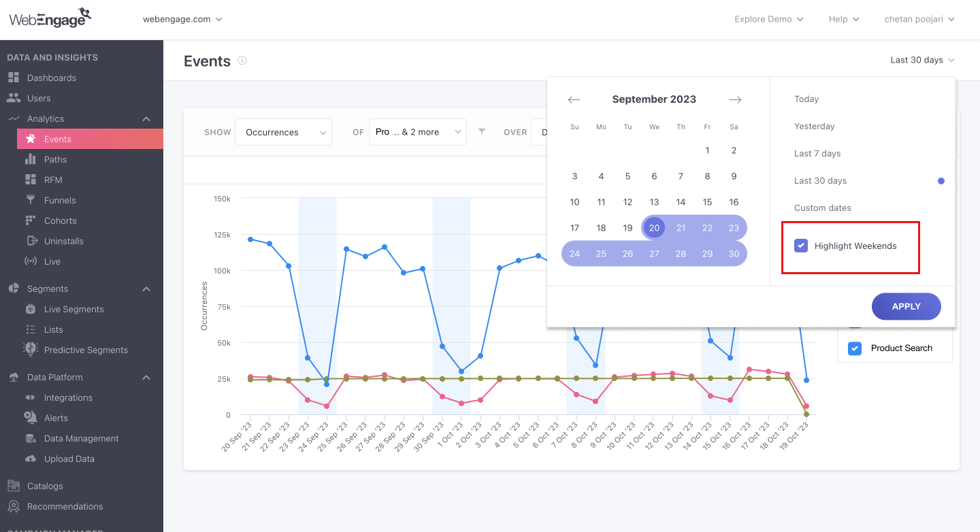
Task: Collapse the Segments section
Action: click(146, 289)
